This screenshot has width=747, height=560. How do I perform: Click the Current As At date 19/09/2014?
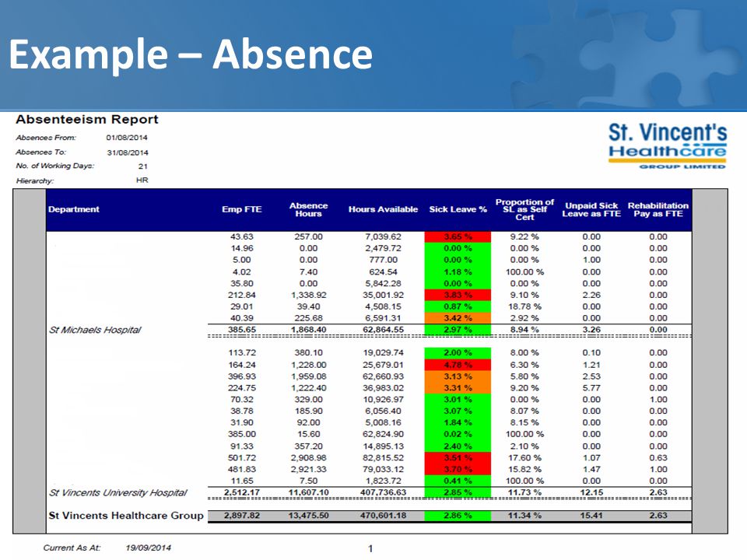coord(148,548)
